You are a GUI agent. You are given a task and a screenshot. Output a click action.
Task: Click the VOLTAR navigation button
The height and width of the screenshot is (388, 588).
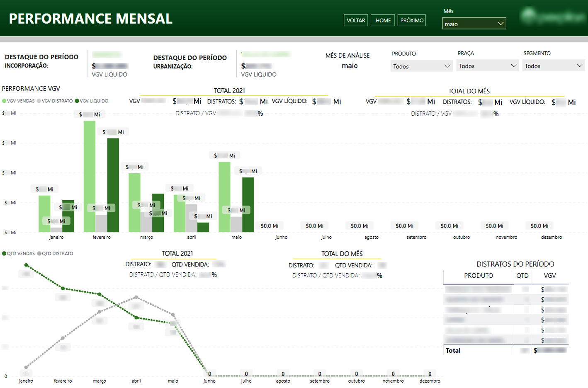point(356,20)
